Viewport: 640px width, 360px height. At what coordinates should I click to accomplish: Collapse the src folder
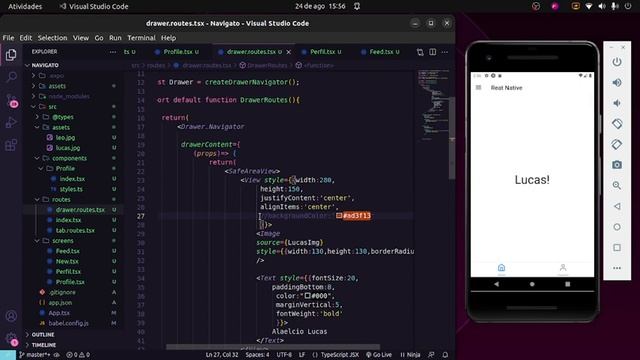34,107
